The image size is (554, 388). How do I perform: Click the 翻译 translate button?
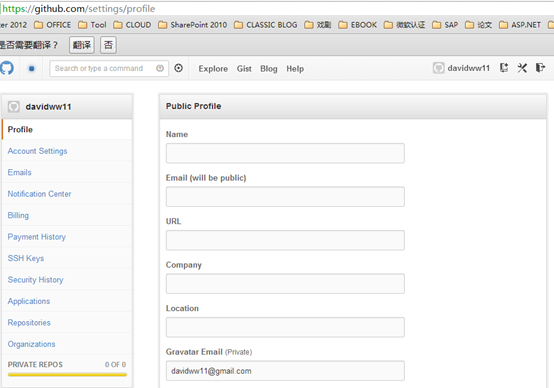click(x=82, y=45)
